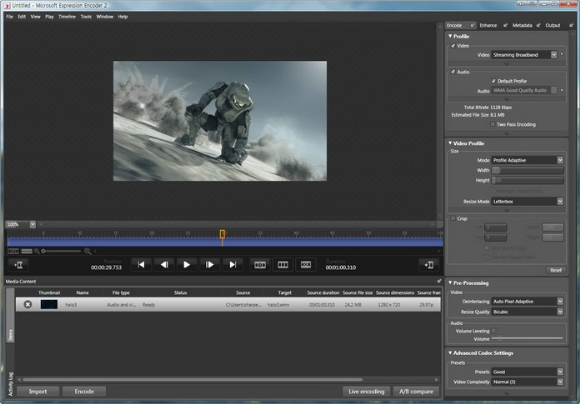Image resolution: width=580 pixels, height=404 pixels.
Task: Pop out the Encode tab with its icon
Action: 472,25
